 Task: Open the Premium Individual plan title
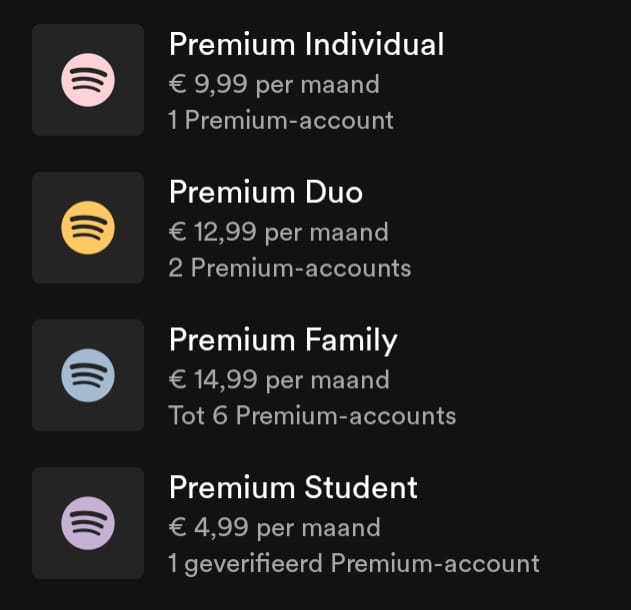306,44
